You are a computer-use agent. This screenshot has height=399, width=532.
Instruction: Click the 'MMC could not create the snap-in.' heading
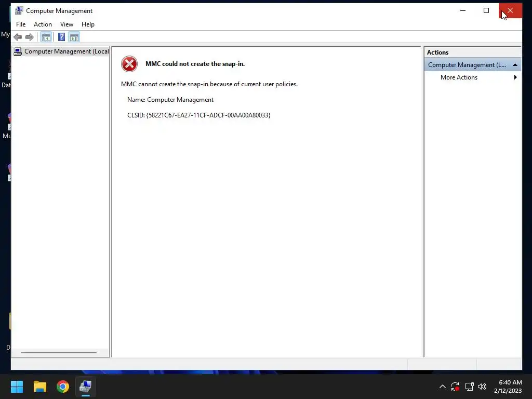(x=195, y=64)
